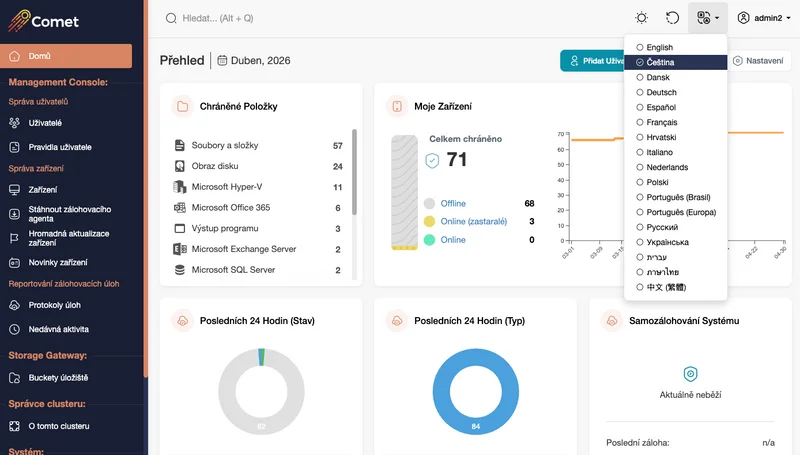
Task: Open the Duben, 2026 date picker
Action: (254, 61)
